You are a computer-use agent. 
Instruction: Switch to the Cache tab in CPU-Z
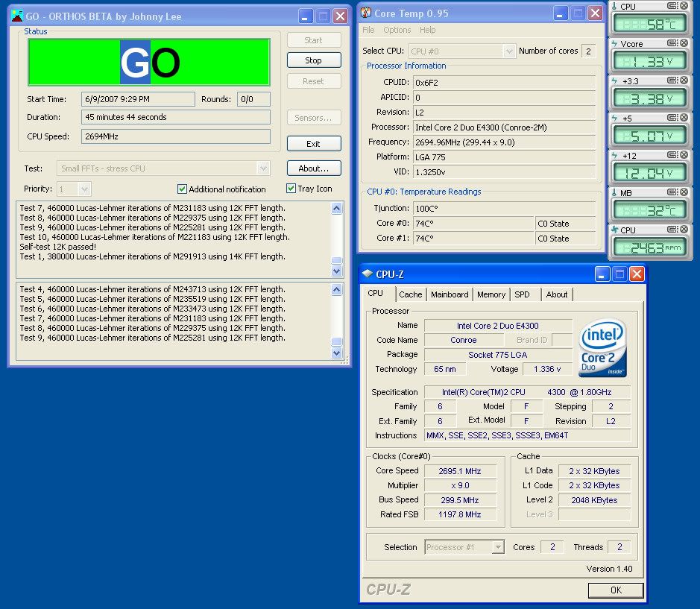click(410, 294)
